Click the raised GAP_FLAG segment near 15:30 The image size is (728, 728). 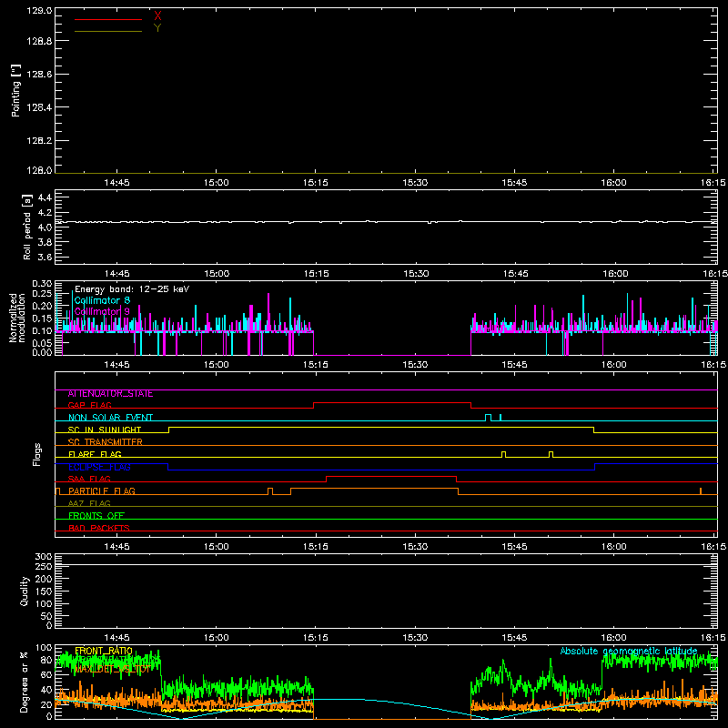(392, 403)
